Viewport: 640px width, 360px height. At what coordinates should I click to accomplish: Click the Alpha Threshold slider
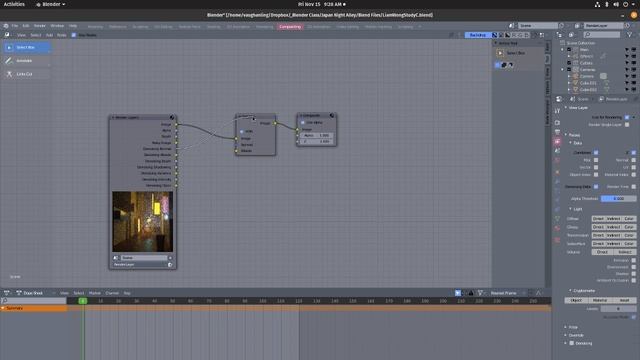(618, 199)
